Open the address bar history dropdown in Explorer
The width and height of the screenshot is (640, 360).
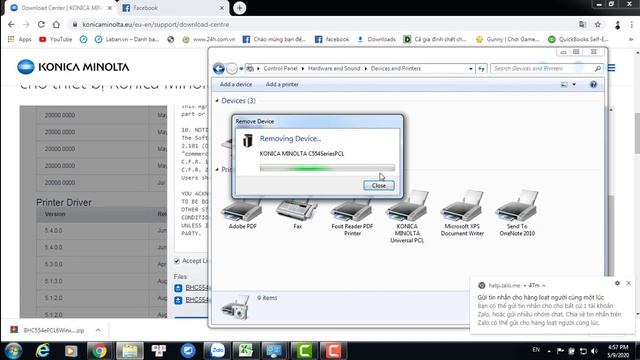pos(471,69)
